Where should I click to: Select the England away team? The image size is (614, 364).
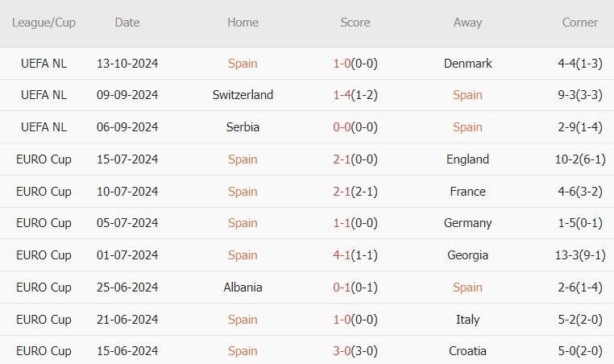467,159
